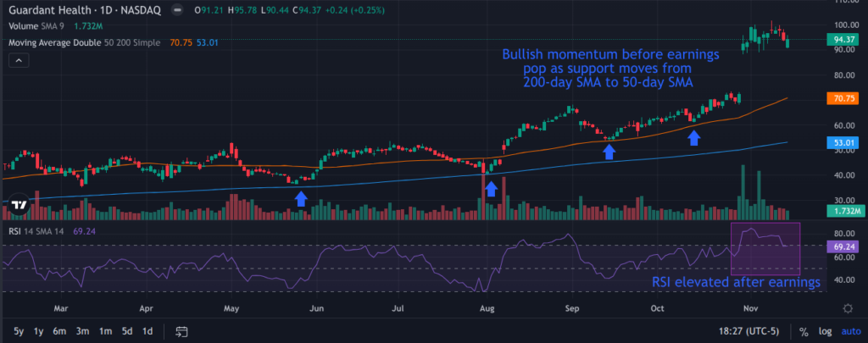Open the go-to-date calendar icon
This screenshot has width=868, height=343.
(x=181, y=330)
